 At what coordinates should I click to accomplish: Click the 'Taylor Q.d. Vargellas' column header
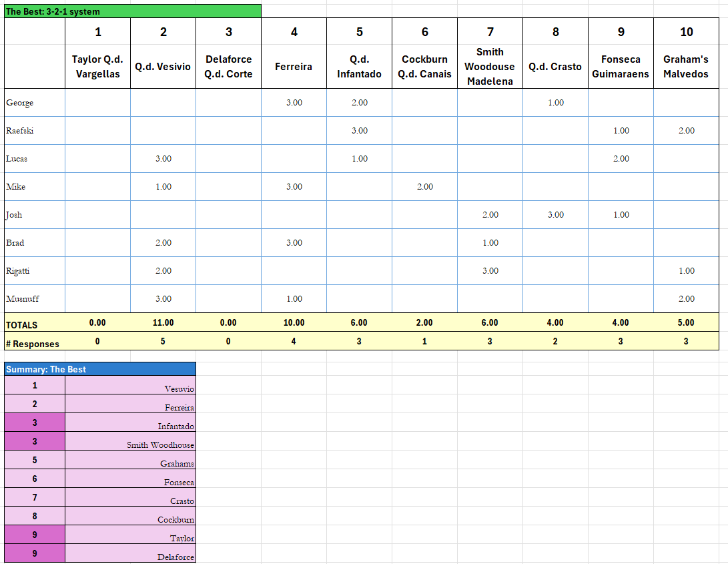point(97,67)
